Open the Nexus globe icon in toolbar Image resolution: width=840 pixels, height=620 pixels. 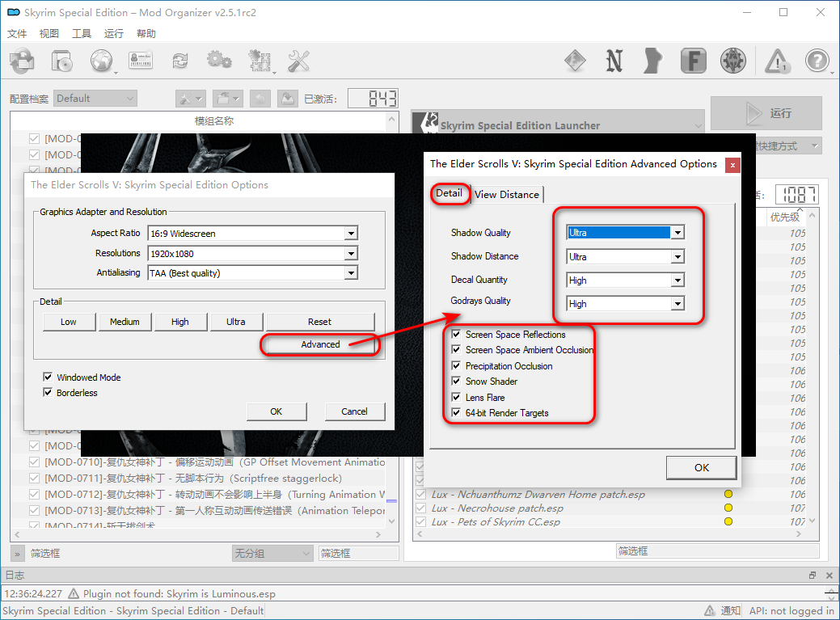coord(102,61)
